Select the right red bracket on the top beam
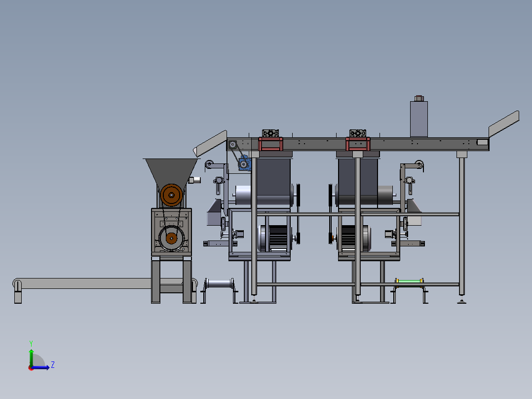 point(358,144)
